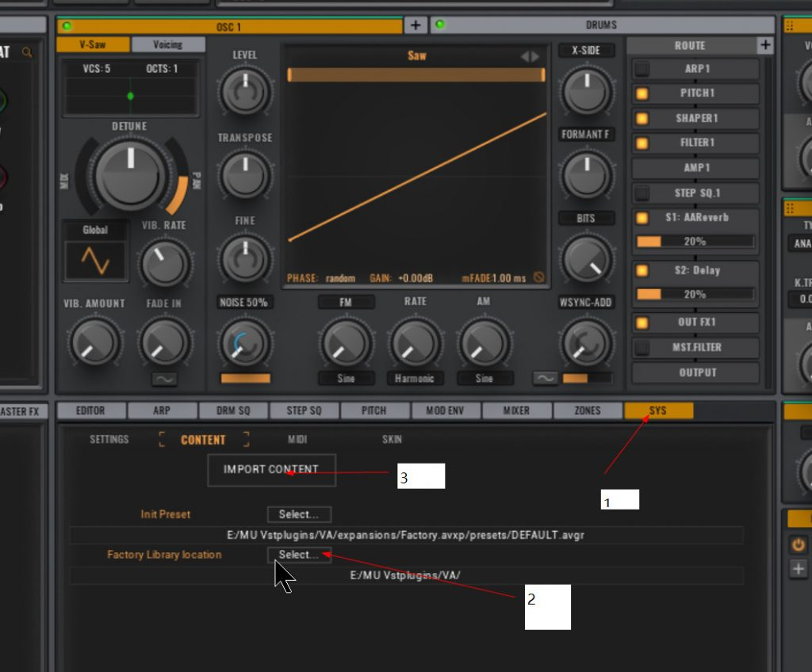Click the next-waveform arrow in the Saw display

click(x=537, y=55)
